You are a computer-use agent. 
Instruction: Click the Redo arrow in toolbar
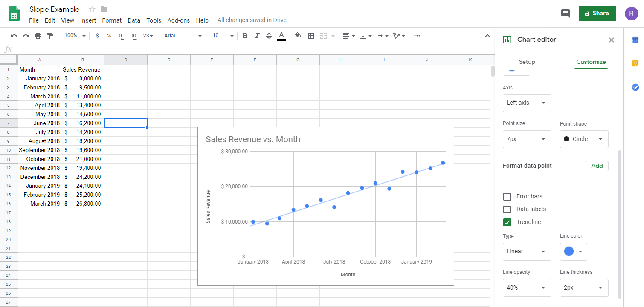26,36
